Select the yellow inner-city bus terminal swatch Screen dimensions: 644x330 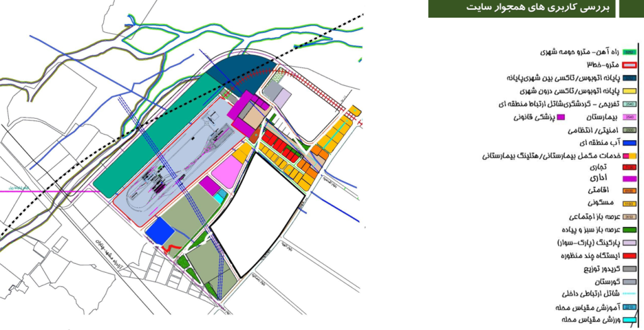click(x=630, y=91)
